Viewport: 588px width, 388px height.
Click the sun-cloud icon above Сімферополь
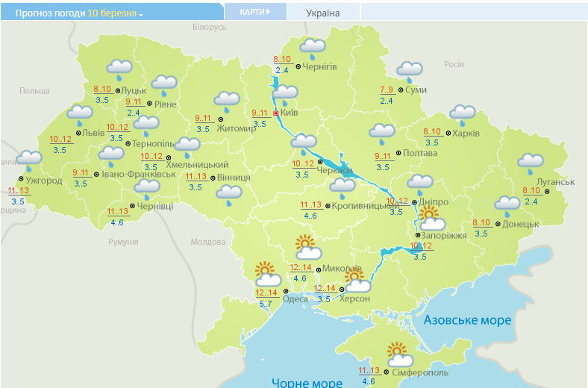[400, 354]
